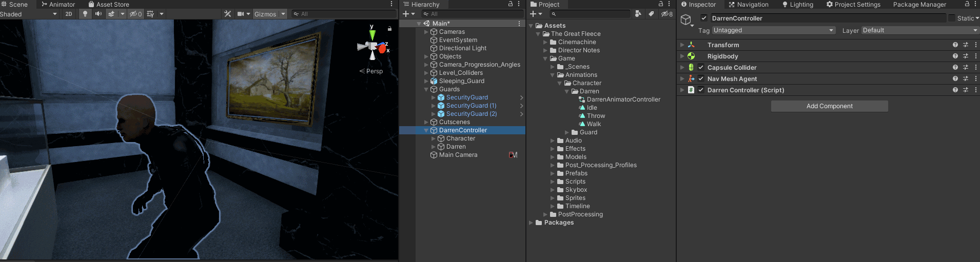The width and height of the screenshot is (980, 262).
Task: Click the Cinemachine brain icon beside Main Camera
Action: tap(513, 155)
